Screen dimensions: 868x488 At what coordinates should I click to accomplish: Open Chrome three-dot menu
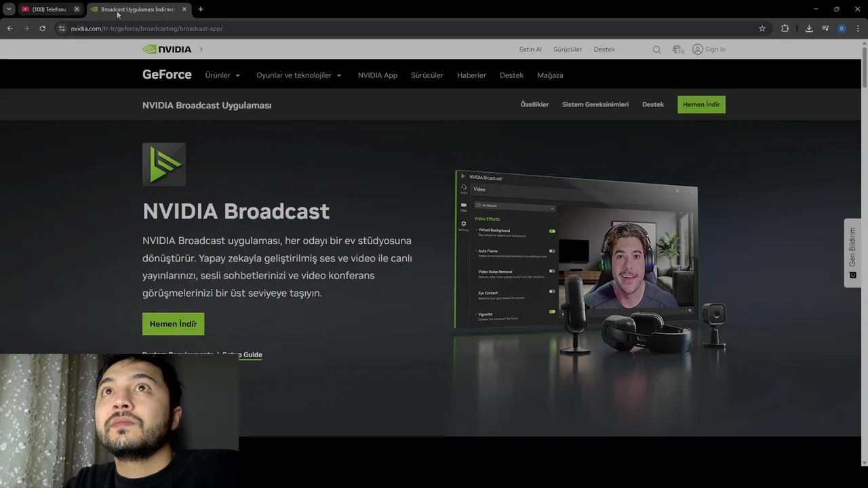pos(858,28)
